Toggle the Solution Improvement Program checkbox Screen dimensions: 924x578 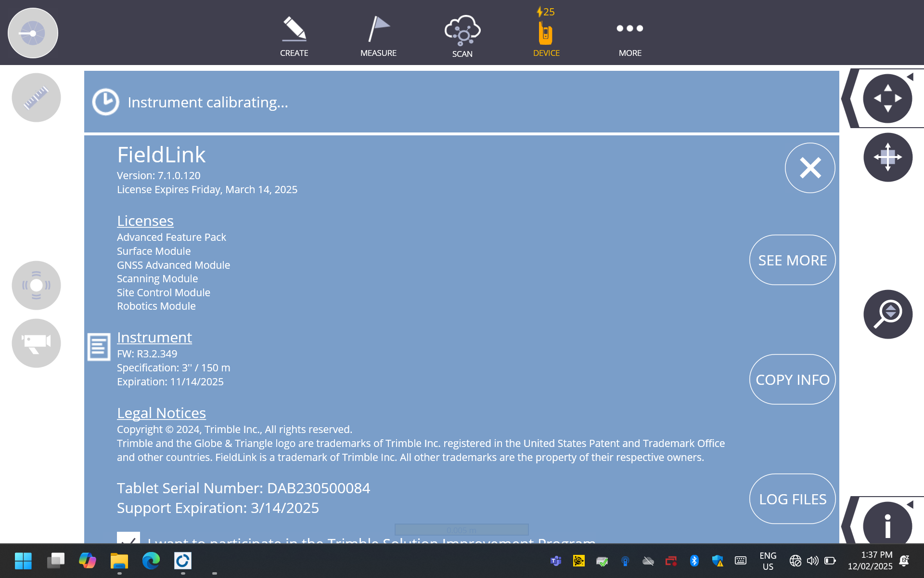click(128, 538)
